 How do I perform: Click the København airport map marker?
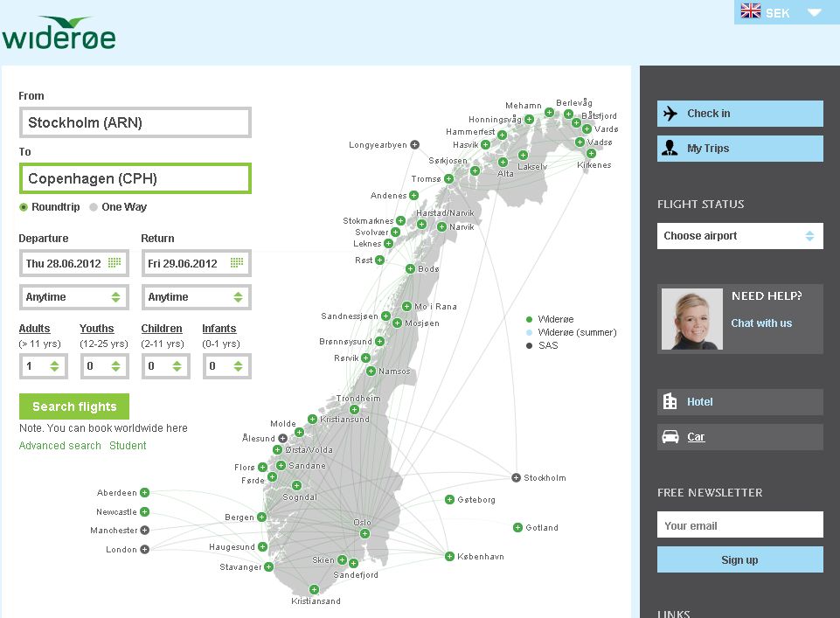pos(449,556)
